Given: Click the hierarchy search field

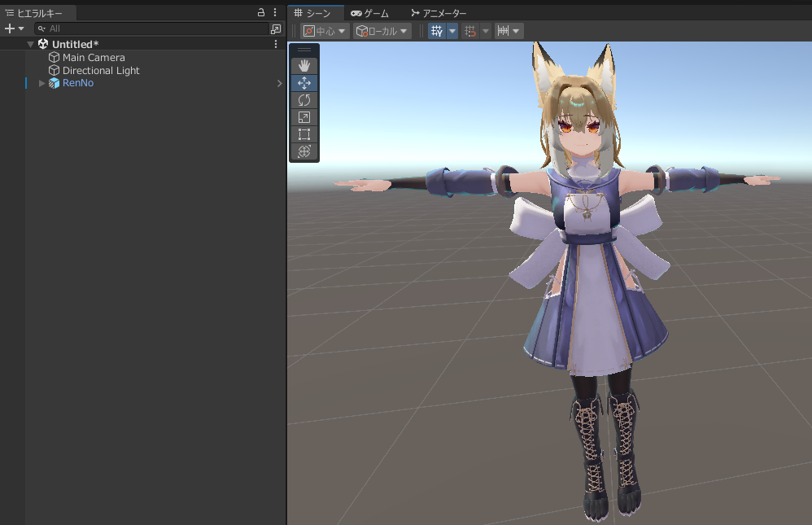Looking at the screenshot, I should click(155, 28).
